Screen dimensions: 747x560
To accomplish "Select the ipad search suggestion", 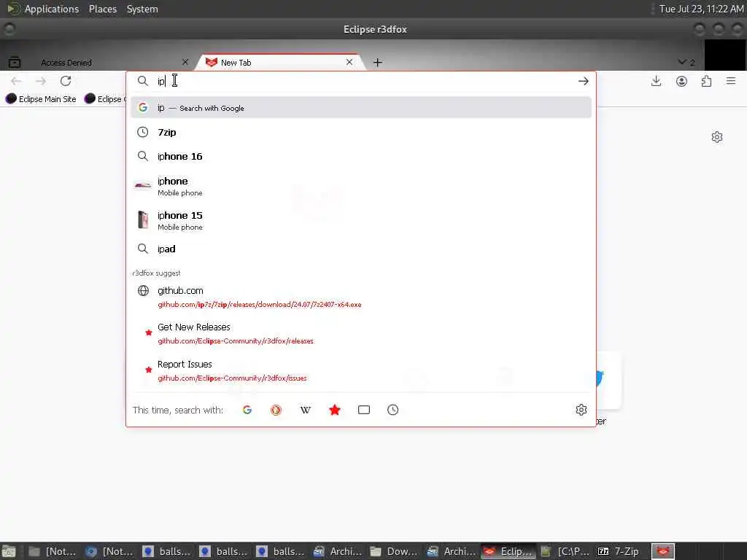I will (x=361, y=249).
